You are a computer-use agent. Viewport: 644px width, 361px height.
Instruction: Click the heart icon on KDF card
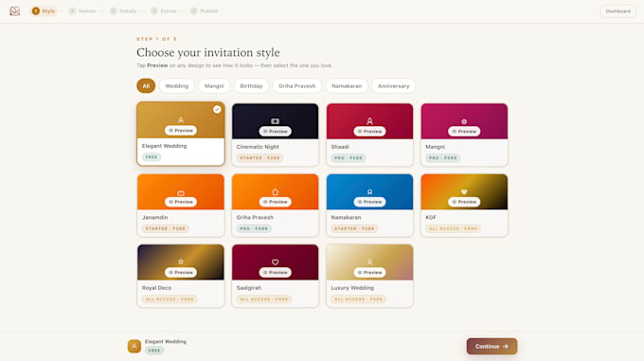[464, 191]
